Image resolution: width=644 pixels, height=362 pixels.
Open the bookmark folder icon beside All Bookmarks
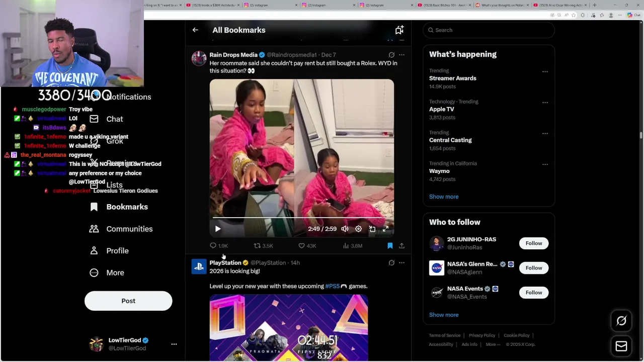coord(399,30)
